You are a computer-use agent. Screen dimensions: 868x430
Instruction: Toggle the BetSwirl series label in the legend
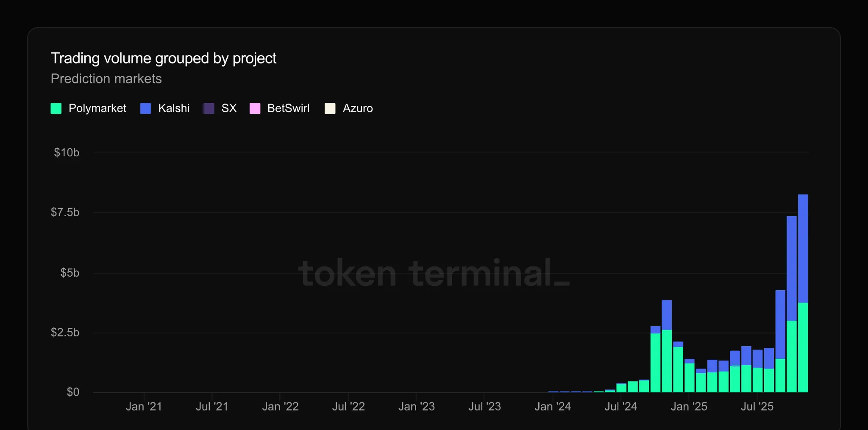pyautogui.click(x=288, y=108)
